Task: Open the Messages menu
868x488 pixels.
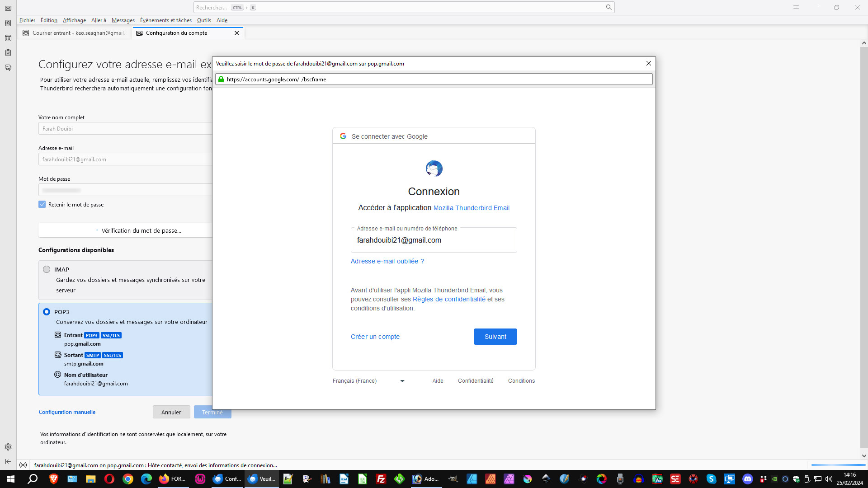Action: pyautogui.click(x=123, y=20)
